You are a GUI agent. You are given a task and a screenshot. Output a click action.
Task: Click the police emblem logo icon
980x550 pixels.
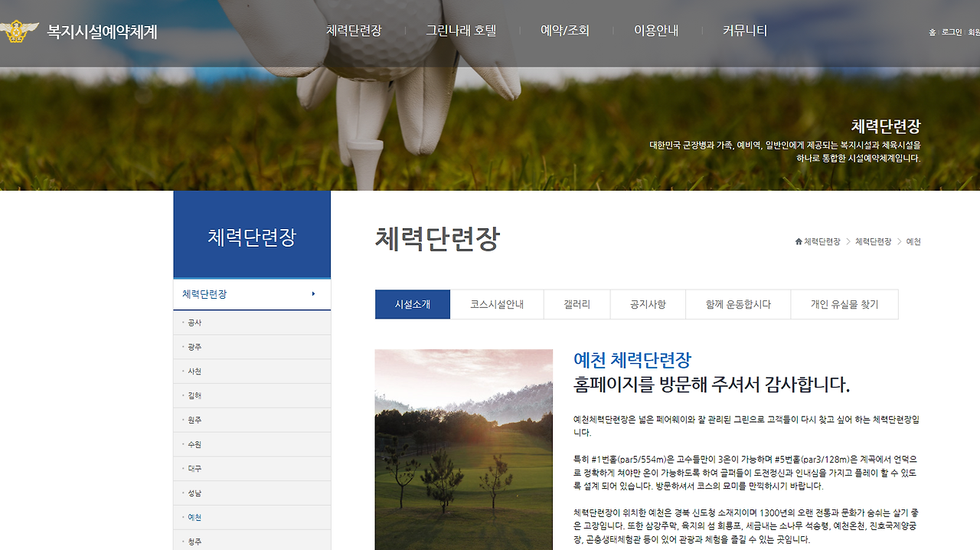[17, 31]
